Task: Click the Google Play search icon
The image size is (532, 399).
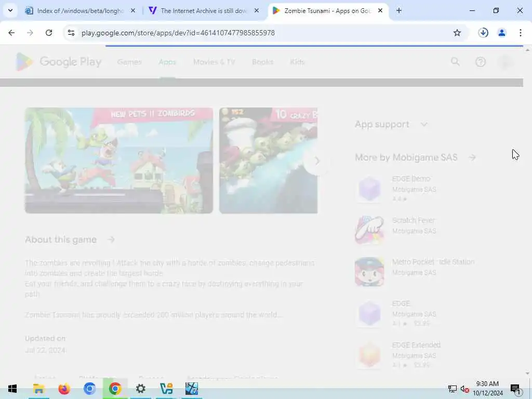Action: click(x=455, y=62)
